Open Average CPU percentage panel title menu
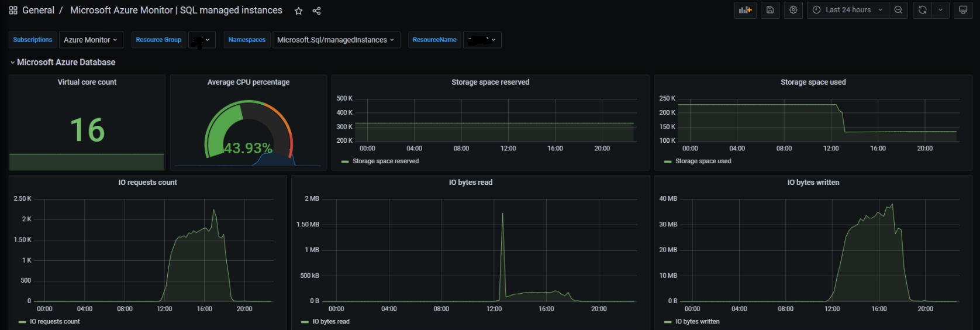 point(249,82)
